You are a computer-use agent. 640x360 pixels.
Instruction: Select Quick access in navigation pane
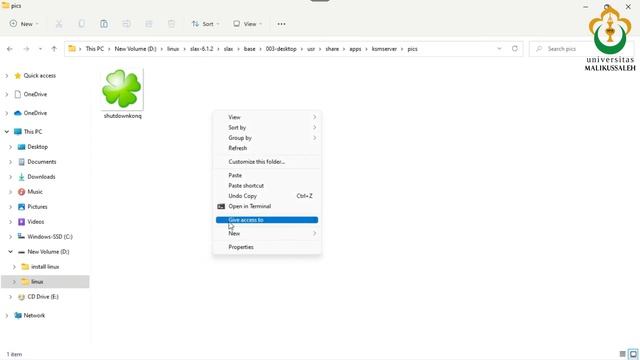40,76
